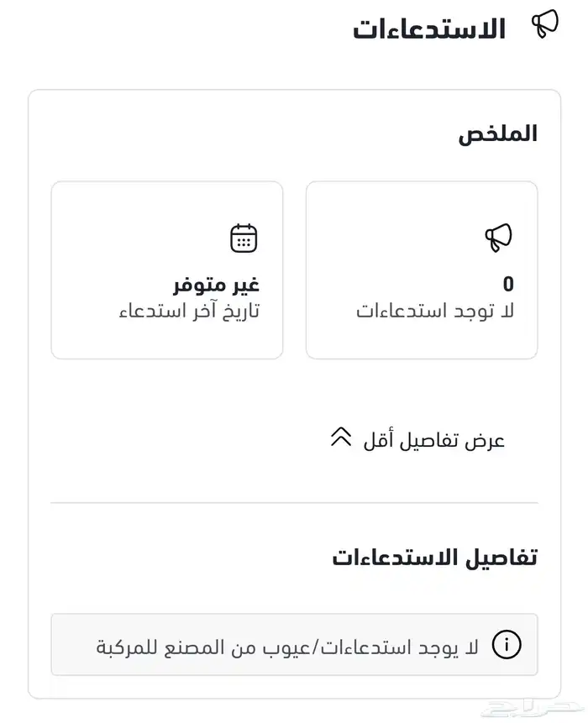Click the تاريخ آخر استدعاء label
The height and width of the screenshot is (723, 588).
[189, 311]
